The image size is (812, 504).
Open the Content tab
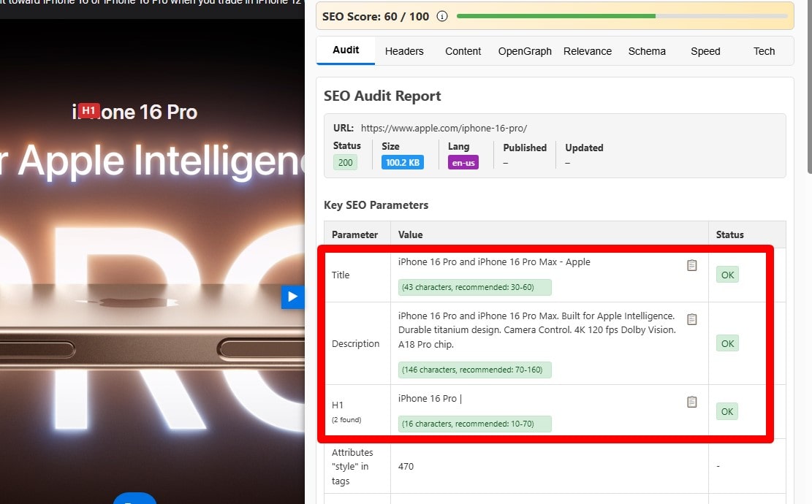click(x=463, y=51)
